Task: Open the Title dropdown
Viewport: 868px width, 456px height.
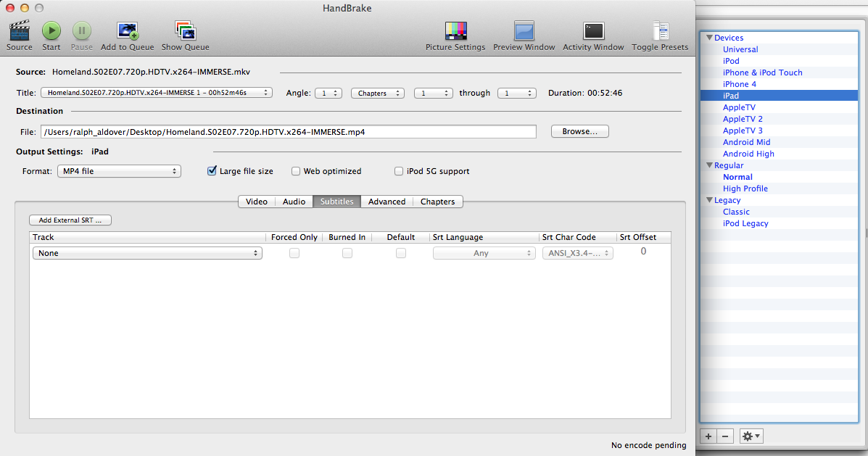Action: point(157,93)
